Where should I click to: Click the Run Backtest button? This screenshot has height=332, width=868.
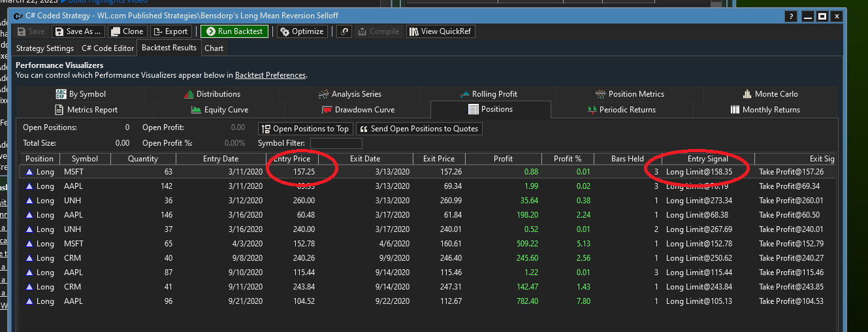pyautogui.click(x=234, y=31)
